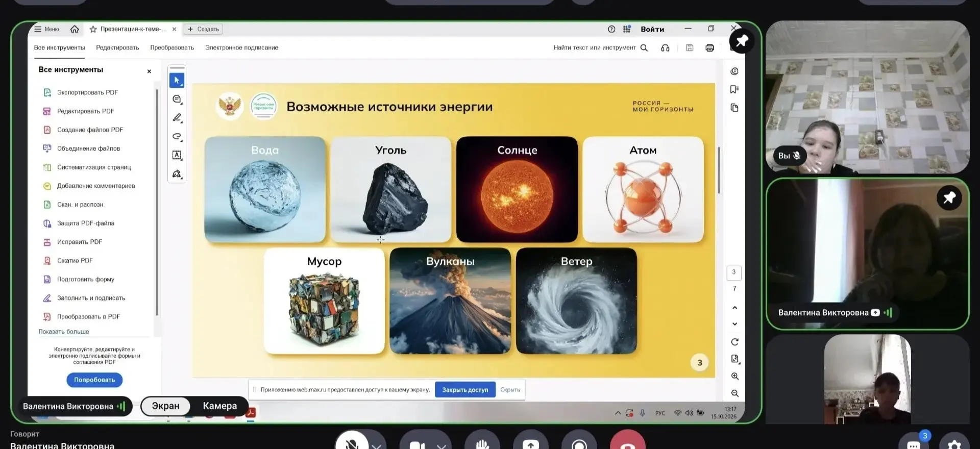Click the Войти sign-in button
The height and width of the screenshot is (449, 980).
(x=652, y=29)
